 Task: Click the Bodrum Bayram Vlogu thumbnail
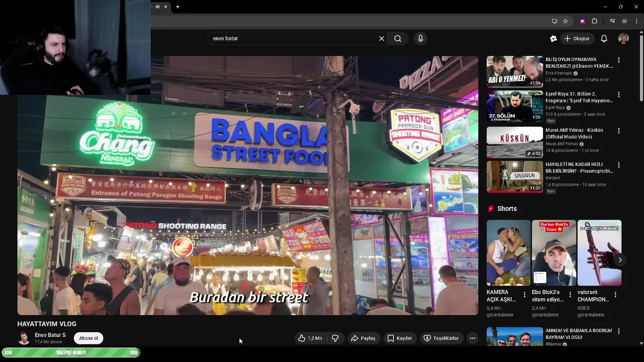coord(515,336)
